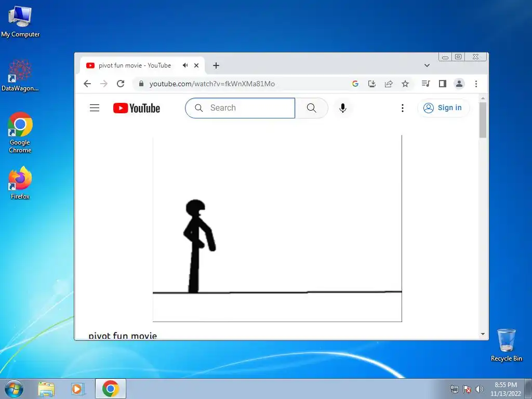This screenshot has height=399, width=532.
Task: Expand the tab search chevron
Action: tap(427, 65)
